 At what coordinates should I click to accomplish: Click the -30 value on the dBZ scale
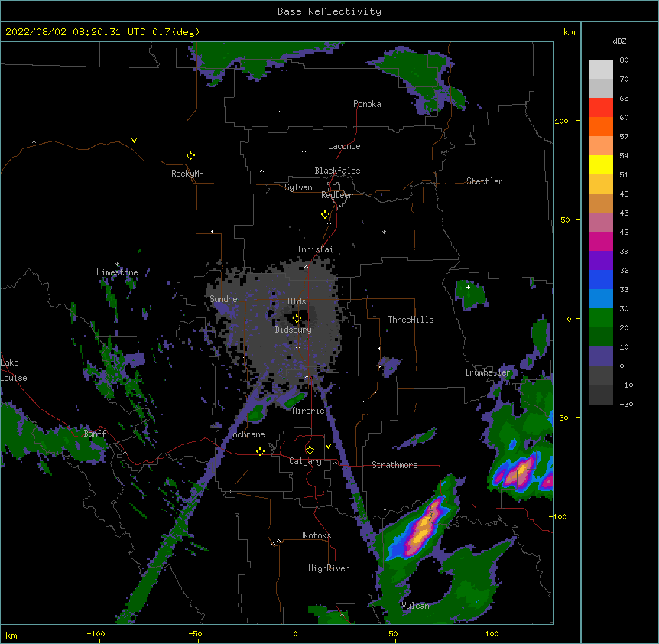pyautogui.click(x=626, y=405)
